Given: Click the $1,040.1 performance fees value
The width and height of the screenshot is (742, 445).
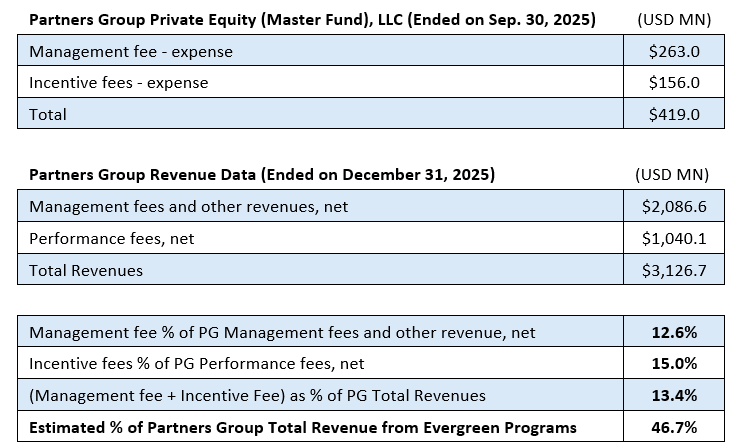Looking at the screenshot, I should [x=673, y=239].
